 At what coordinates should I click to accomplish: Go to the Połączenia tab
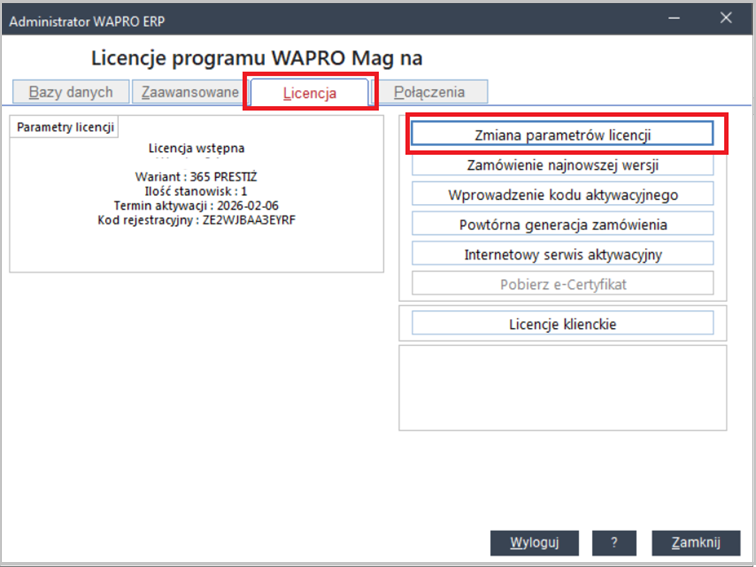pos(429,92)
